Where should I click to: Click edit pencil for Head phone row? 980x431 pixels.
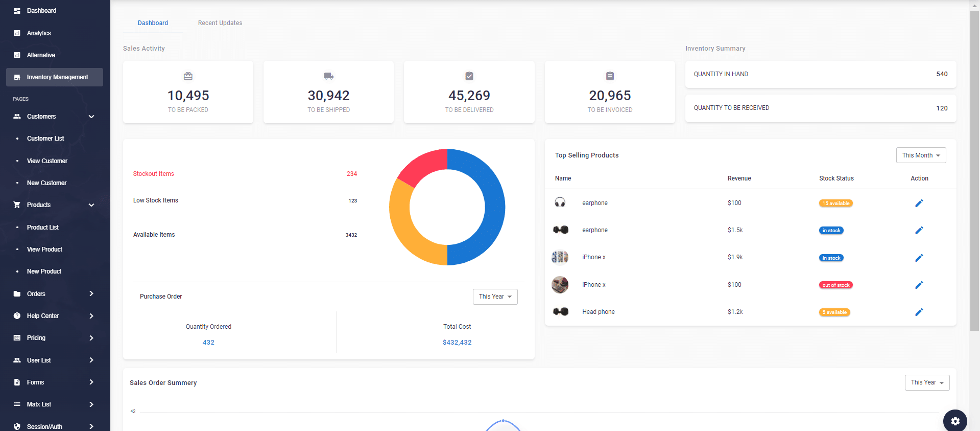click(919, 312)
